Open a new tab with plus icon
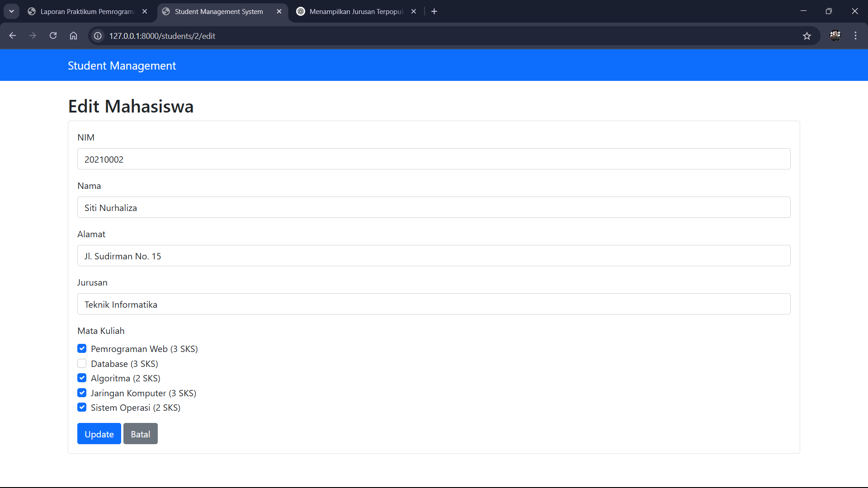Image resolution: width=868 pixels, height=488 pixels. point(434,11)
